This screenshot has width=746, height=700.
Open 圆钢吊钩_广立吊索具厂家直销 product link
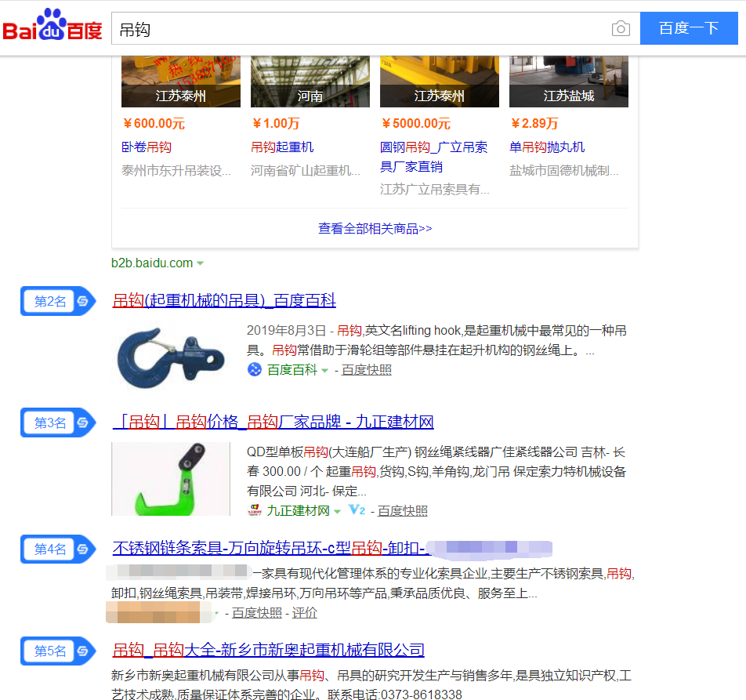point(433,157)
